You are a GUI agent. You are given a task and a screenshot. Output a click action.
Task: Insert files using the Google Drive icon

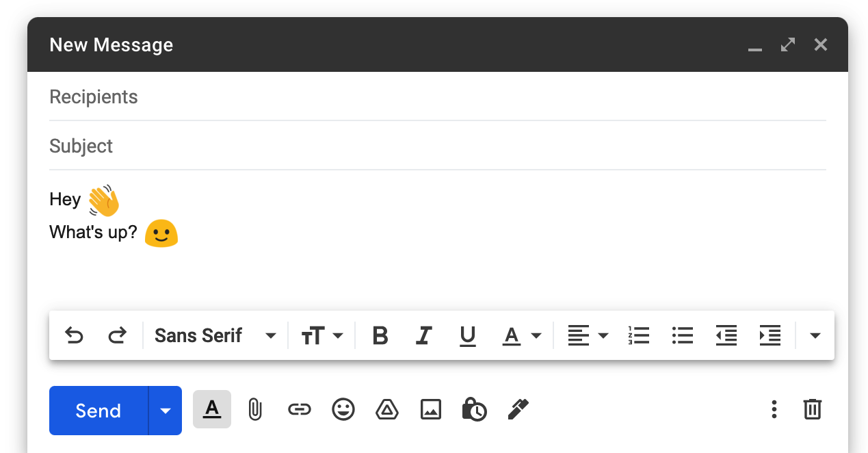tap(387, 410)
